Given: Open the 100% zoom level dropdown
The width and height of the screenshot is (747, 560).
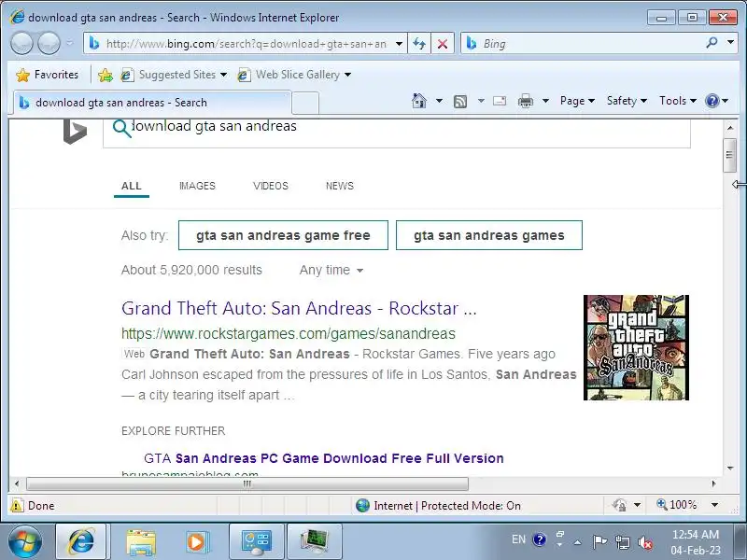Looking at the screenshot, I should (714, 505).
